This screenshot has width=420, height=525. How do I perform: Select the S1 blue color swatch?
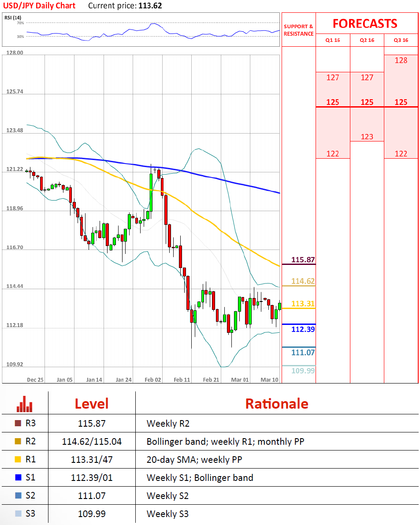[18, 477]
